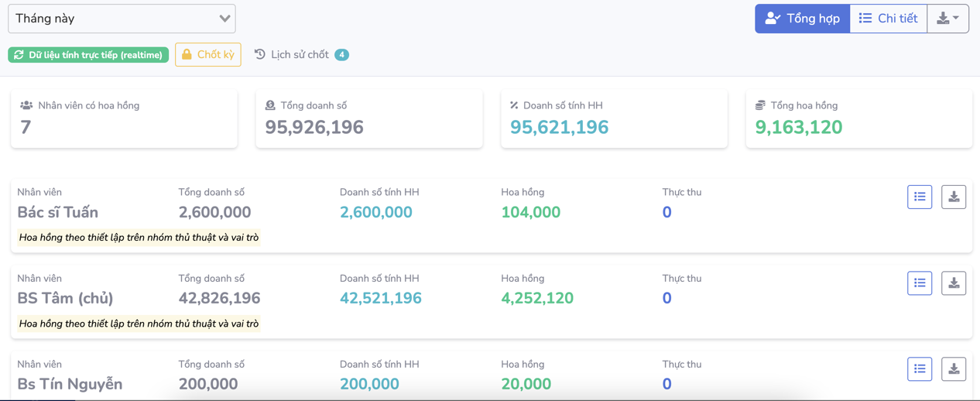Expand the top-right download options dropdown
Image resolution: width=980 pixels, height=401 pixels.
click(x=947, y=19)
